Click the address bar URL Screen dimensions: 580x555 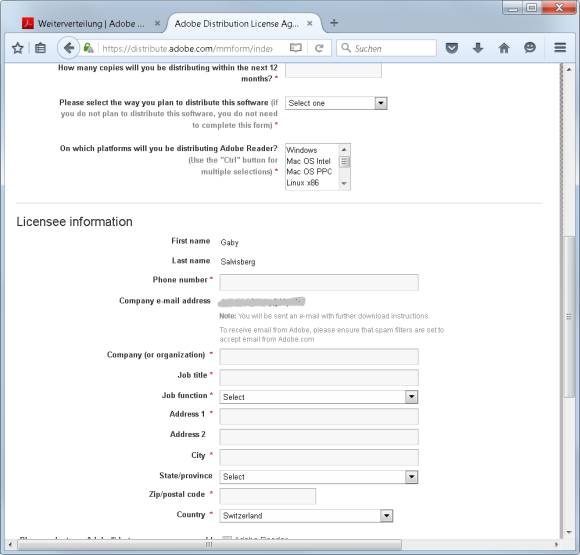tap(187, 48)
